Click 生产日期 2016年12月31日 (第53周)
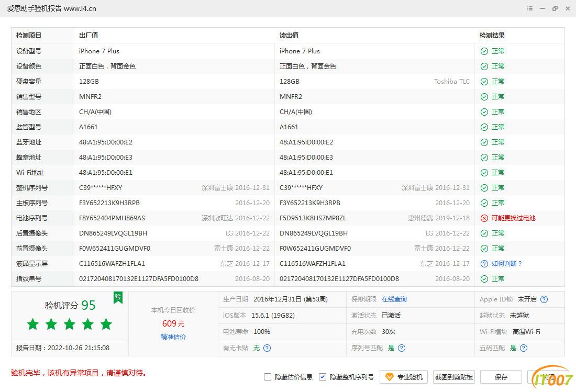Image resolution: width=576 pixels, height=392 pixels. tap(291, 299)
